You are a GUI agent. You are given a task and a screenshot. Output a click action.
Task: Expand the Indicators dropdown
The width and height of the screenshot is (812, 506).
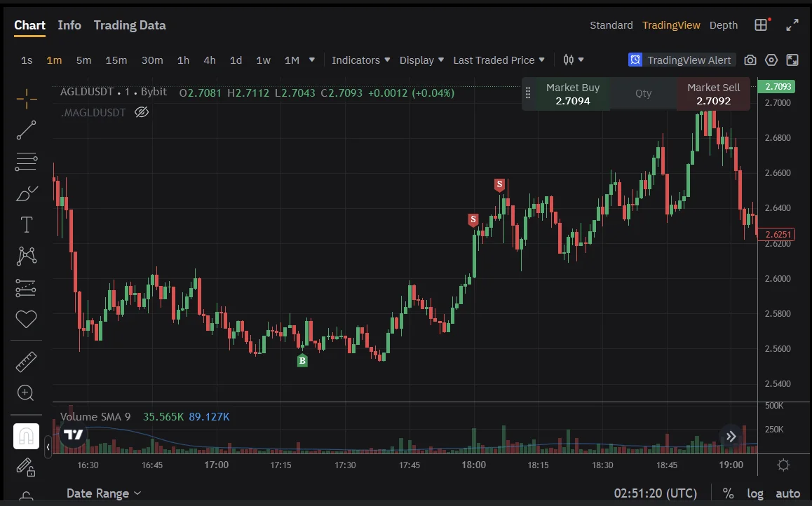click(x=360, y=60)
